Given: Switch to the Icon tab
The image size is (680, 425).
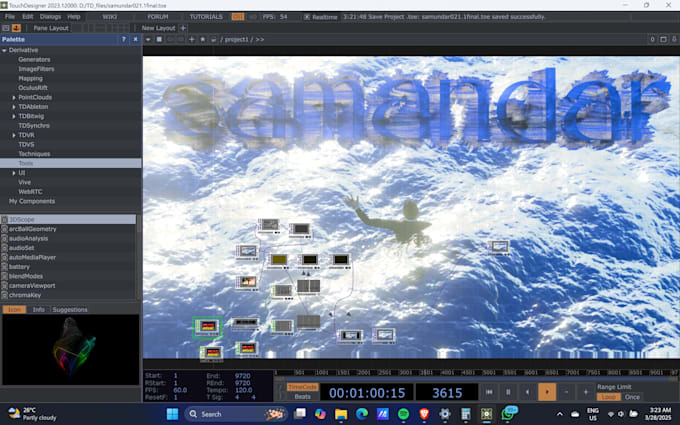Looking at the screenshot, I should pos(14,310).
